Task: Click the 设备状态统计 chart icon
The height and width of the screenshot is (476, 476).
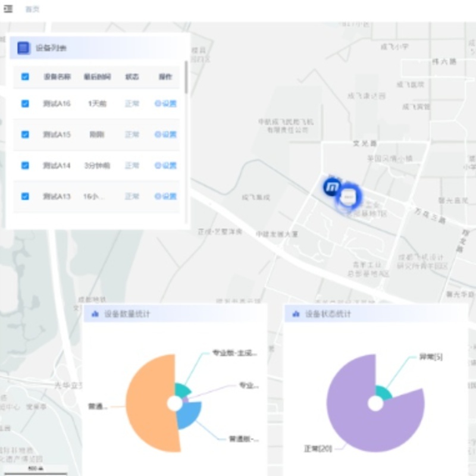Action: pos(296,314)
